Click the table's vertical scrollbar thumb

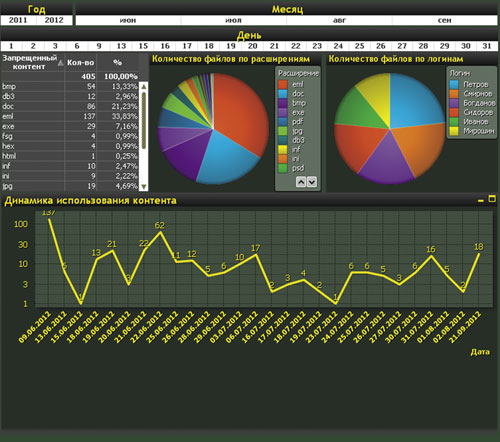(144, 120)
